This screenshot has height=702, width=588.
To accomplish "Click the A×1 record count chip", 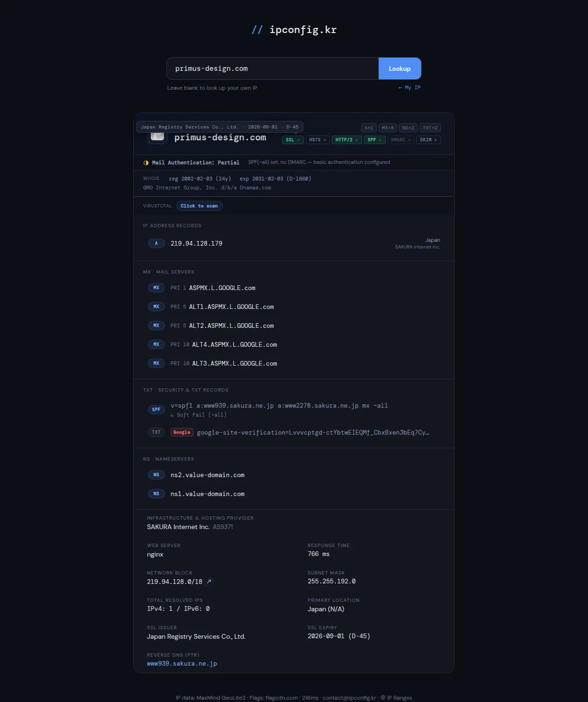I will point(369,128).
